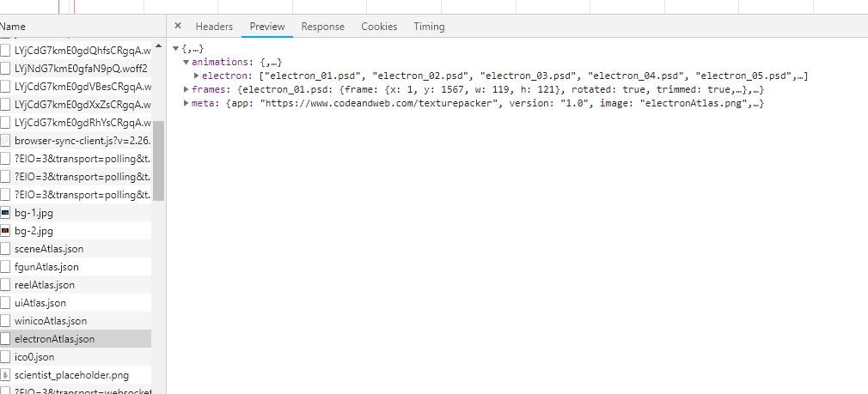Image resolution: width=868 pixels, height=394 pixels.
Task: Collapse the animations node
Action: [x=186, y=62]
